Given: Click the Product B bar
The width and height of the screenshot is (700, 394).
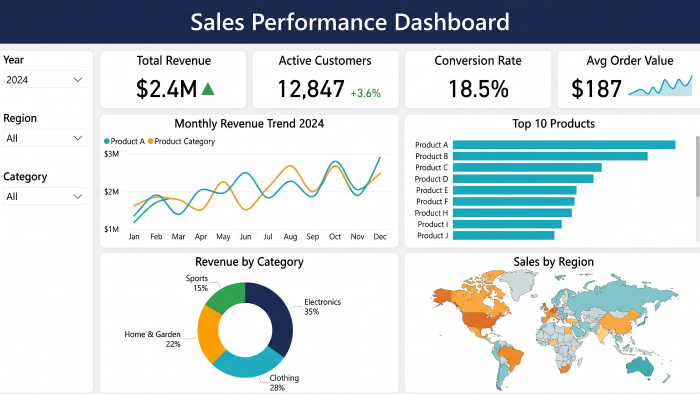Looking at the screenshot, I should tap(550, 156).
